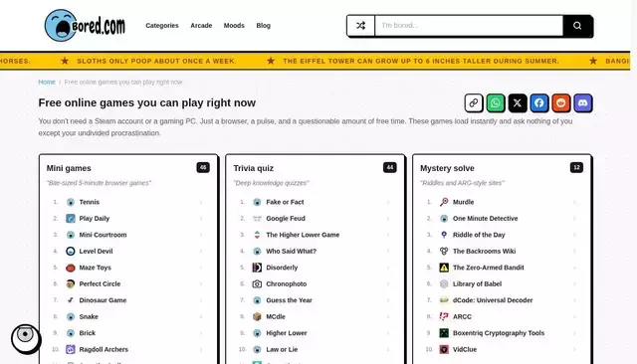
Task: Expand the Google Feud row chevron
Action: coord(388,219)
